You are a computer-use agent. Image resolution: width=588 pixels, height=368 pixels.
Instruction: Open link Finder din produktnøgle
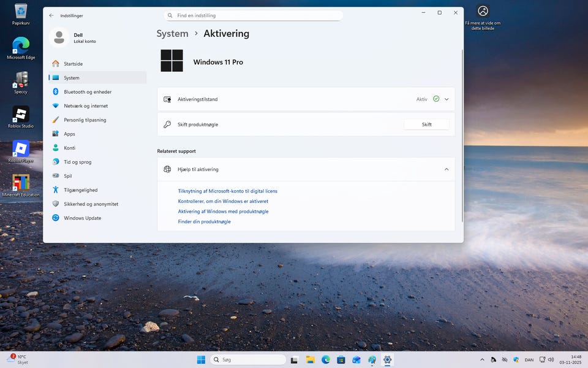(x=204, y=221)
